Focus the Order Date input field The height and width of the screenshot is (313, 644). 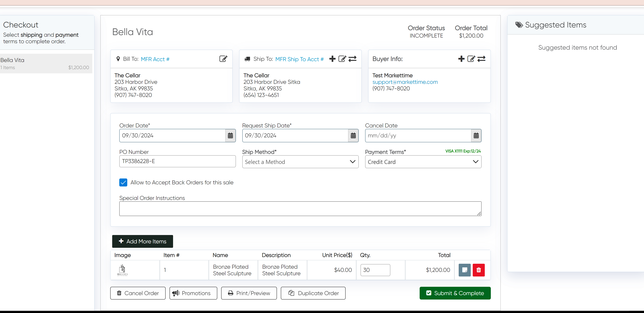tap(173, 136)
